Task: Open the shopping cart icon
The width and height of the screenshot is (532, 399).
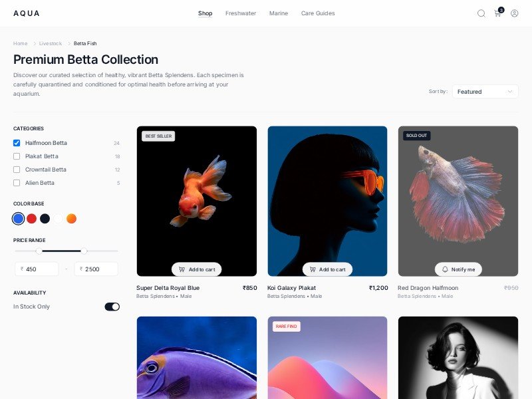Action: point(497,13)
